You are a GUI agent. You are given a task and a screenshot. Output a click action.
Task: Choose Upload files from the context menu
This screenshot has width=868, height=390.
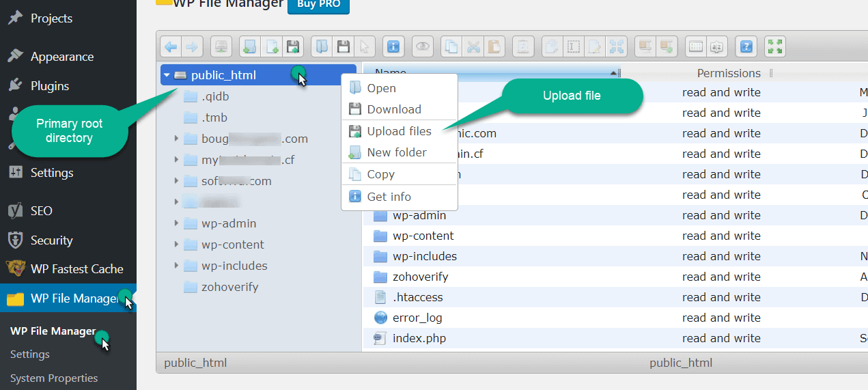tap(400, 131)
